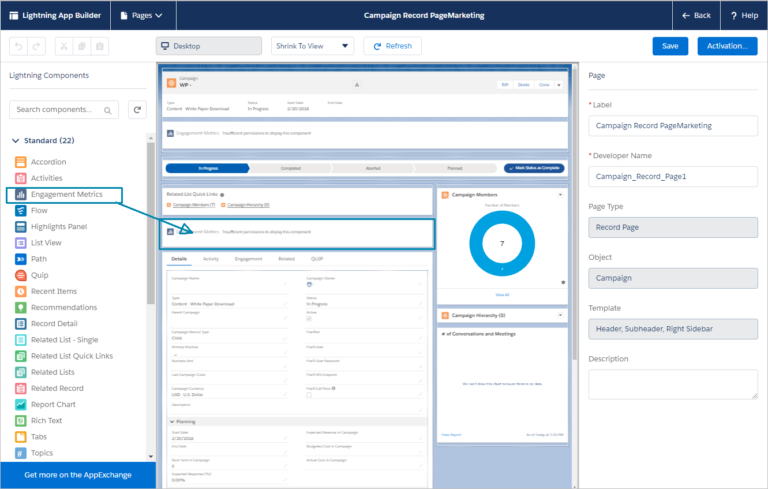Switch to the Engagement tab
Viewport: 768px width, 489px height.
pos(248,259)
